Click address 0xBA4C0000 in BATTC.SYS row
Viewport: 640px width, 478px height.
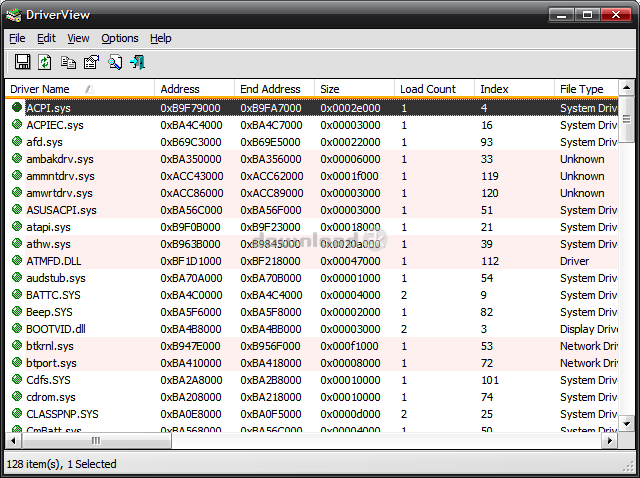tap(191, 295)
